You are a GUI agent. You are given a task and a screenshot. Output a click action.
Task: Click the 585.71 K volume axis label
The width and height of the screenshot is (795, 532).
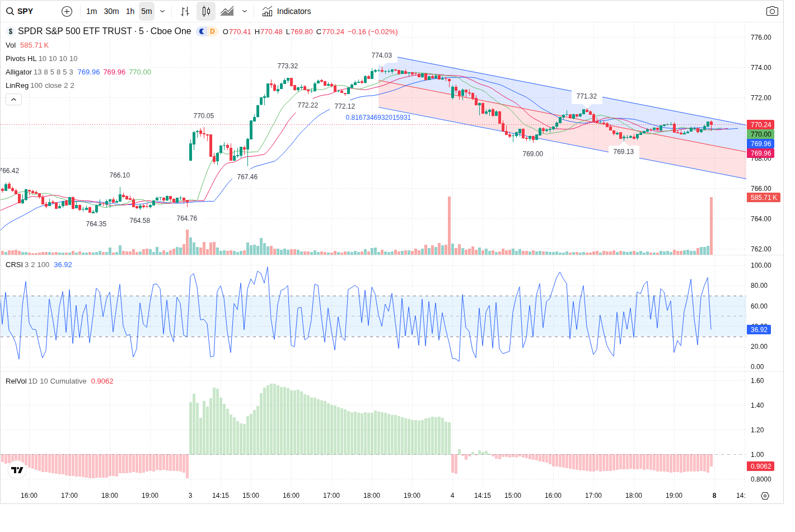pyautogui.click(x=764, y=198)
